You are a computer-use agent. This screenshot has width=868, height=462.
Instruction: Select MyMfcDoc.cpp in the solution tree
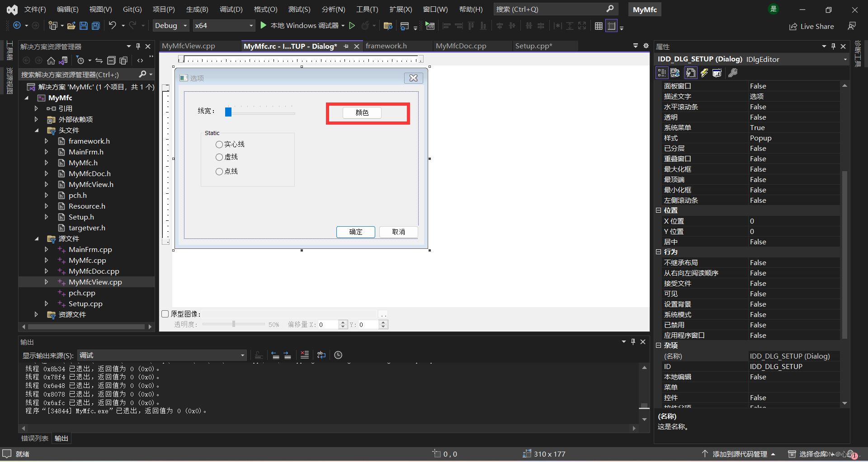click(94, 271)
